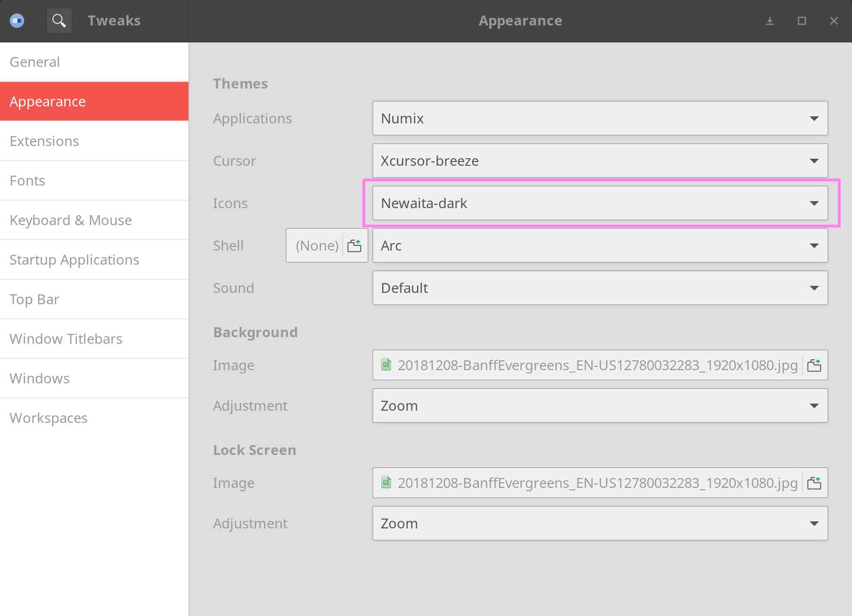Go to Top Bar settings
The image size is (852, 616).
(x=94, y=299)
